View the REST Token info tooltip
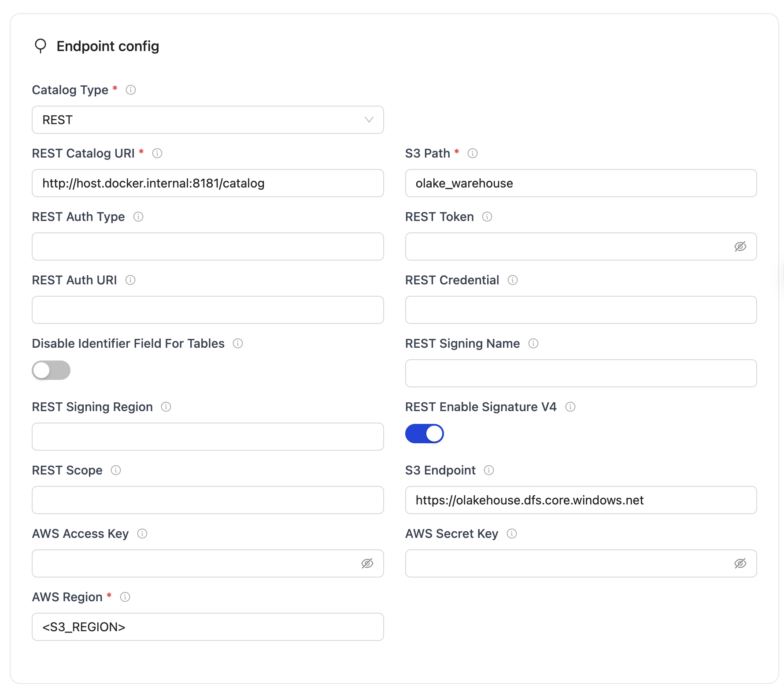Screen dimensions: 784x699 coord(486,217)
